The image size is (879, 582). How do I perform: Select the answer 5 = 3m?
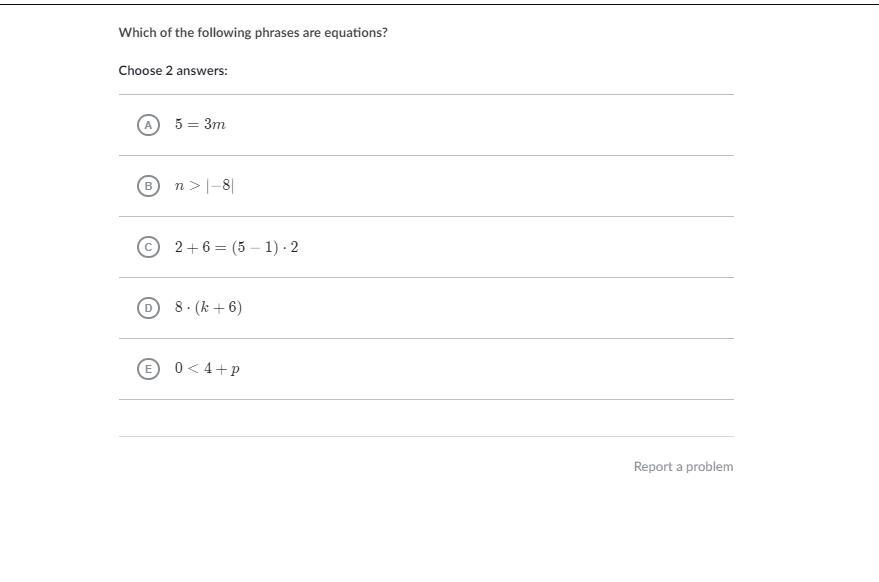coord(200,125)
